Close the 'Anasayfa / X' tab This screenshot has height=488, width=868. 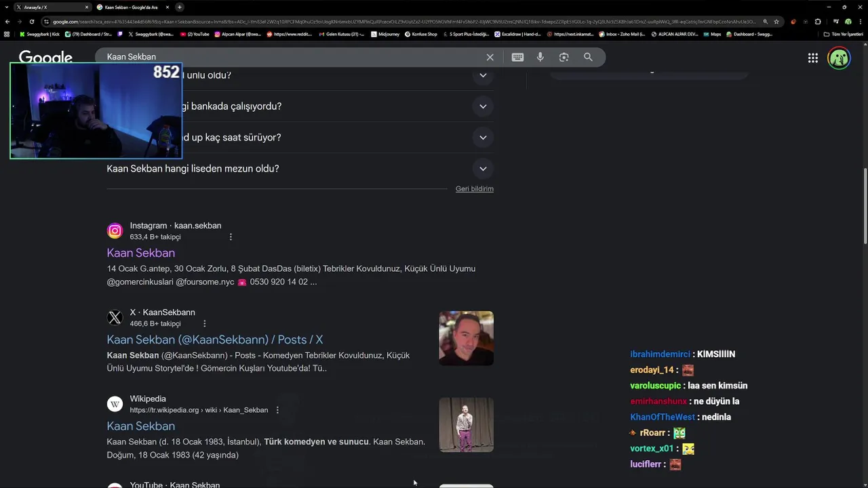(x=87, y=7)
